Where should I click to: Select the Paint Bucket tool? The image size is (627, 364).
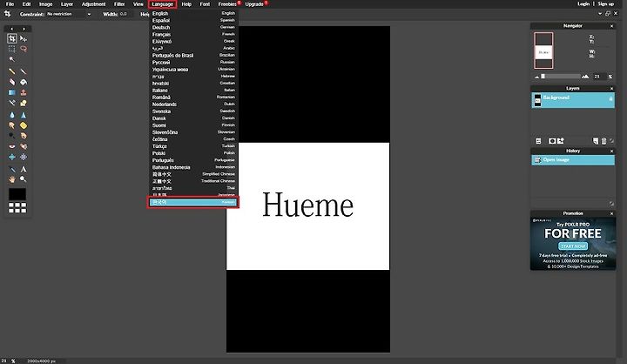click(x=24, y=82)
